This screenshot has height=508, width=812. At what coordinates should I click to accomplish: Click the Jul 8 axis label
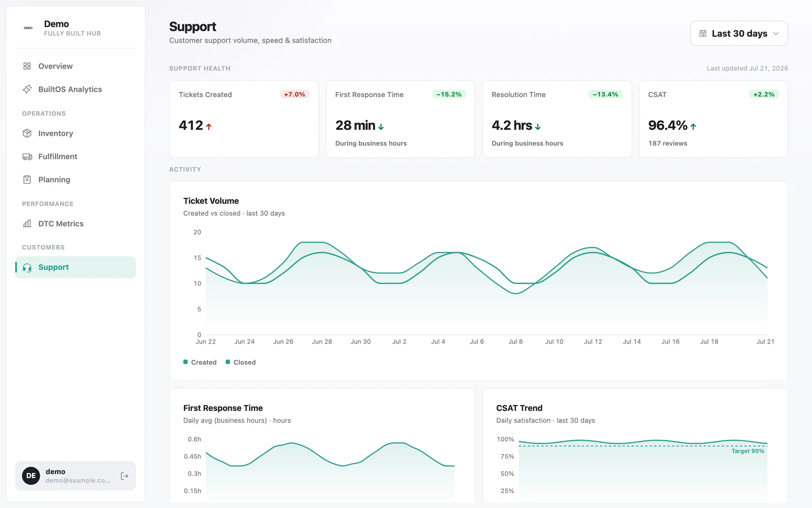point(515,342)
